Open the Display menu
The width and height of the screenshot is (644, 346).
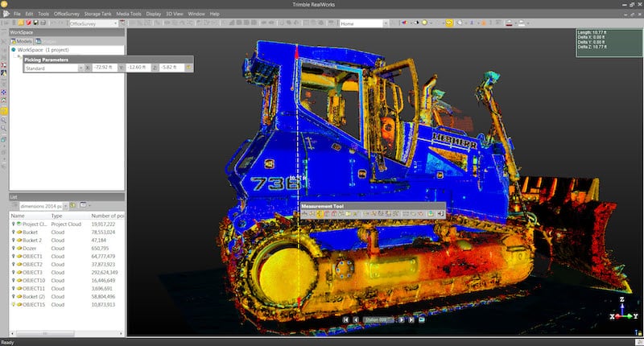tap(153, 14)
